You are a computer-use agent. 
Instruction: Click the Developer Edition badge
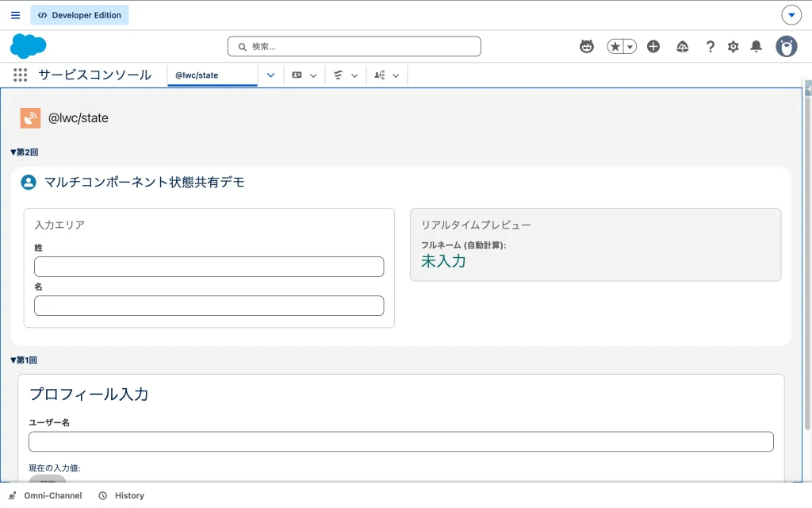point(79,15)
